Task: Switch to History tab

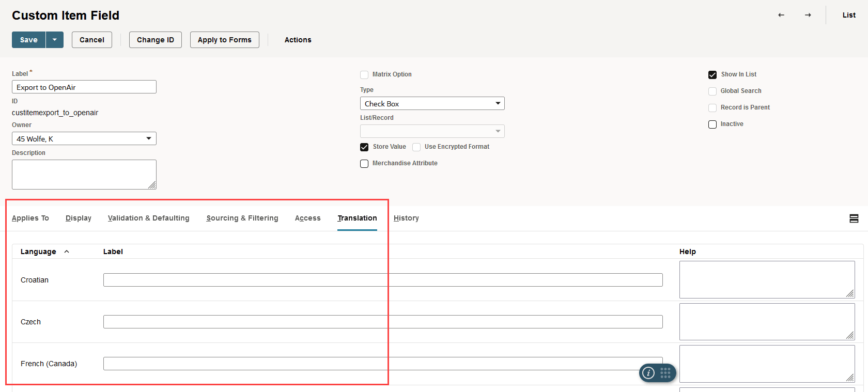Action: (406, 218)
